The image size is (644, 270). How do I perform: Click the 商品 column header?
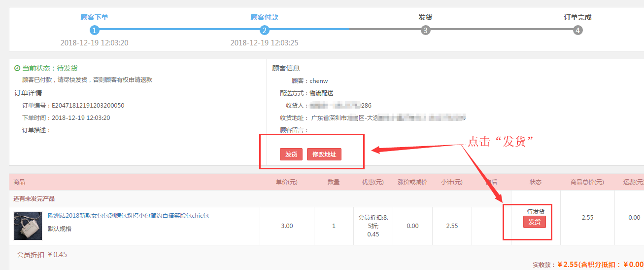[20, 182]
